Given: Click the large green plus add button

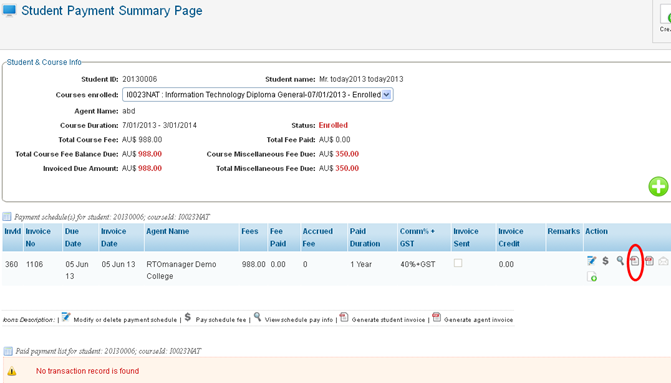Looking at the screenshot, I should 658,187.
